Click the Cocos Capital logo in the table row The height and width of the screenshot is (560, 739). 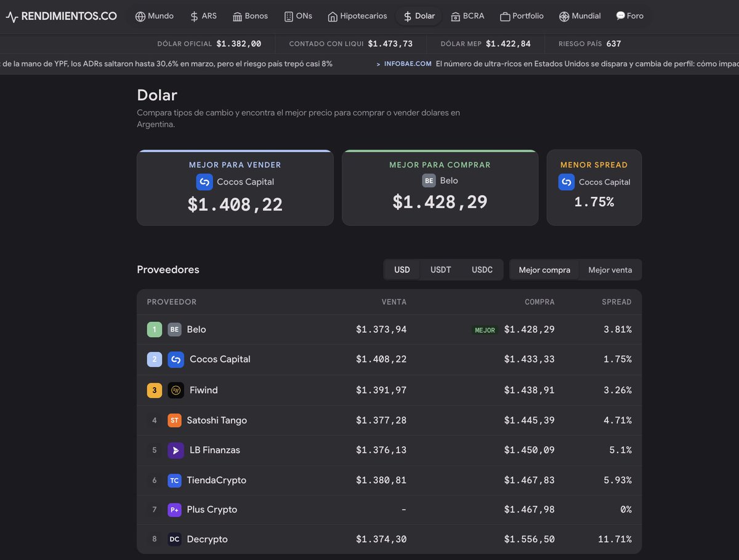click(x=176, y=359)
